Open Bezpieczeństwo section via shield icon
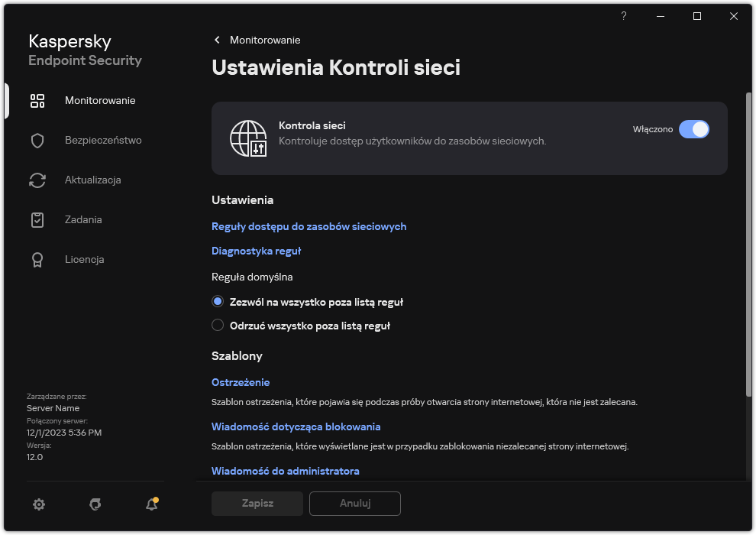The height and width of the screenshot is (535, 756). (x=37, y=140)
